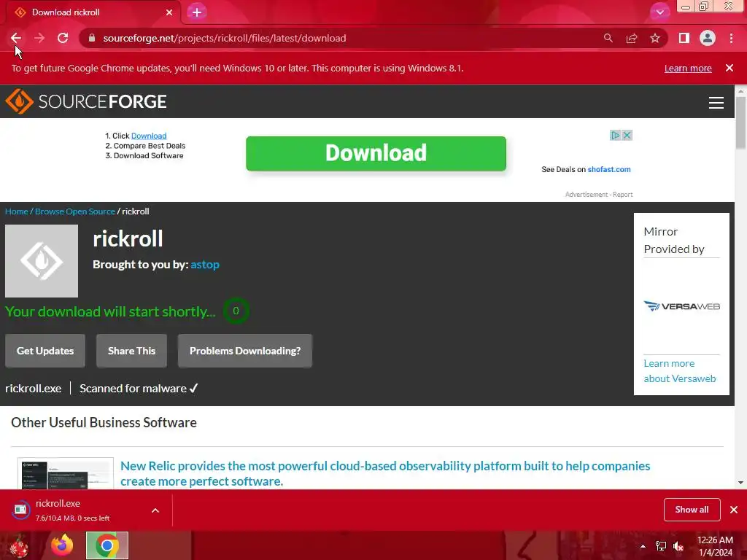Visit the shofast.com link
Viewport: 747px width, 560px height.
pos(609,169)
